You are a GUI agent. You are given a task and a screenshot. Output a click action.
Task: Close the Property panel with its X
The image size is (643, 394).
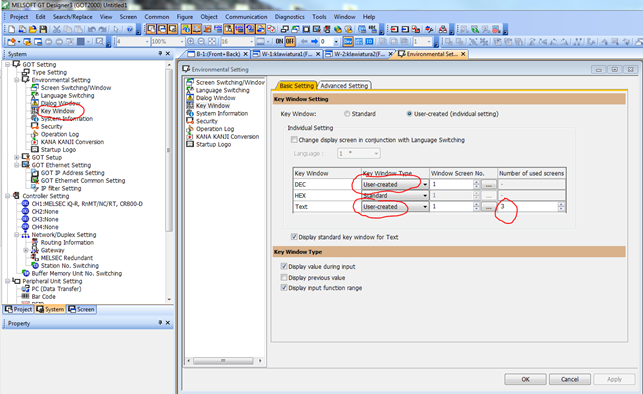(x=167, y=323)
